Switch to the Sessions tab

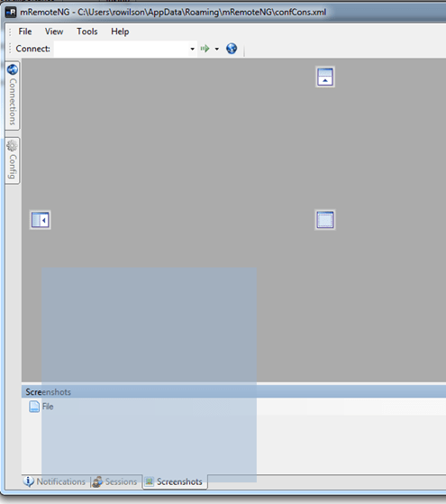pyautogui.click(x=115, y=481)
